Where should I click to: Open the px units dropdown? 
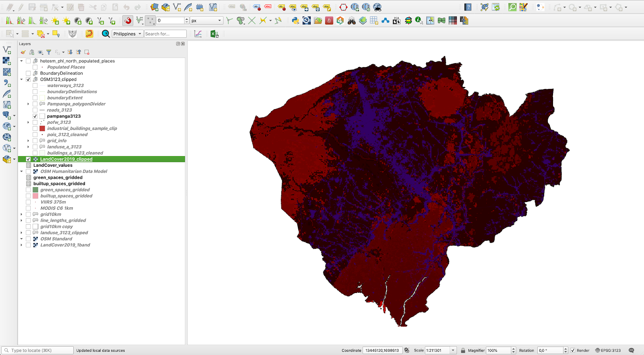(206, 21)
